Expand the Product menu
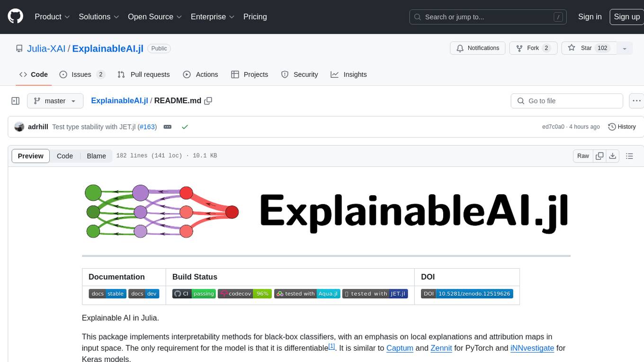 52,17
